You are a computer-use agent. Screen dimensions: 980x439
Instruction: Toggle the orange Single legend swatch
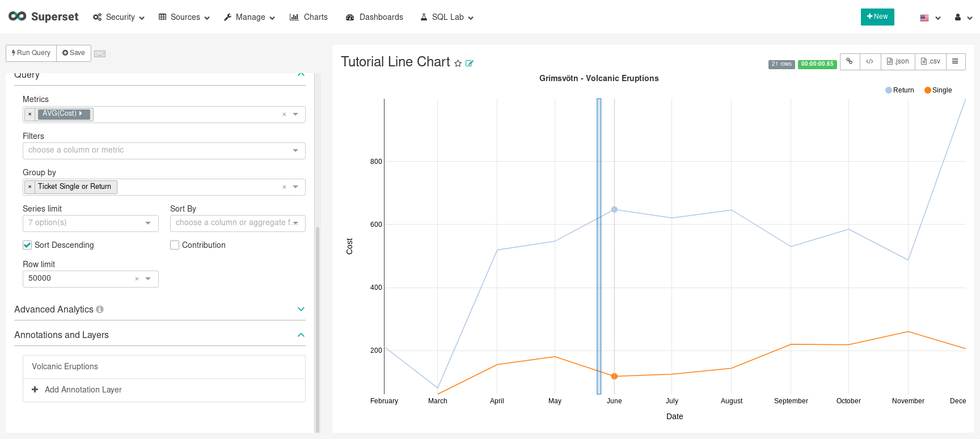click(x=928, y=90)
